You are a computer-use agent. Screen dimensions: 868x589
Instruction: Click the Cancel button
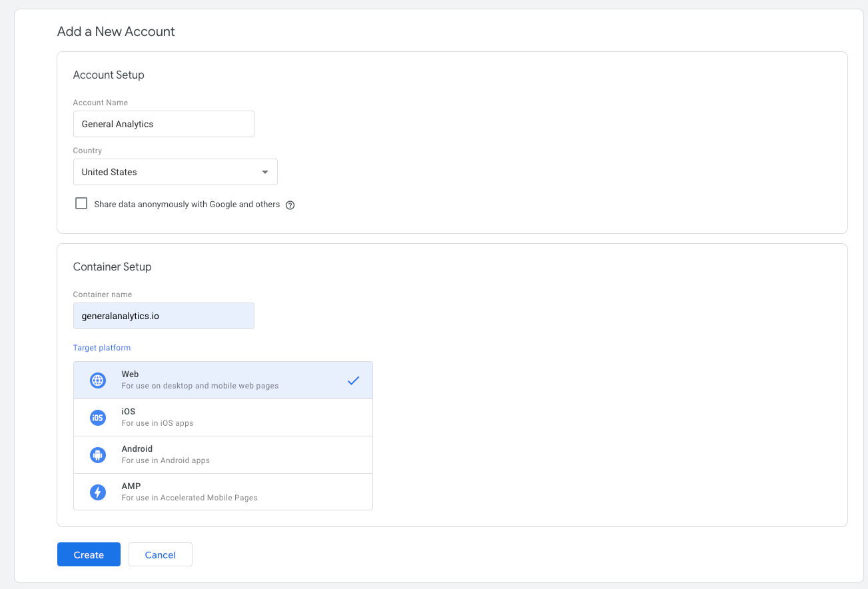[160, 554]
